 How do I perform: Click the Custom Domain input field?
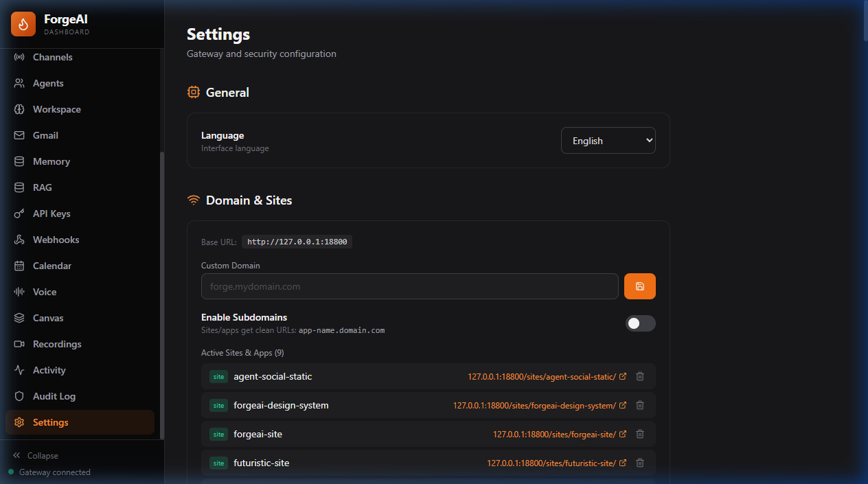(x=410, y=286)
